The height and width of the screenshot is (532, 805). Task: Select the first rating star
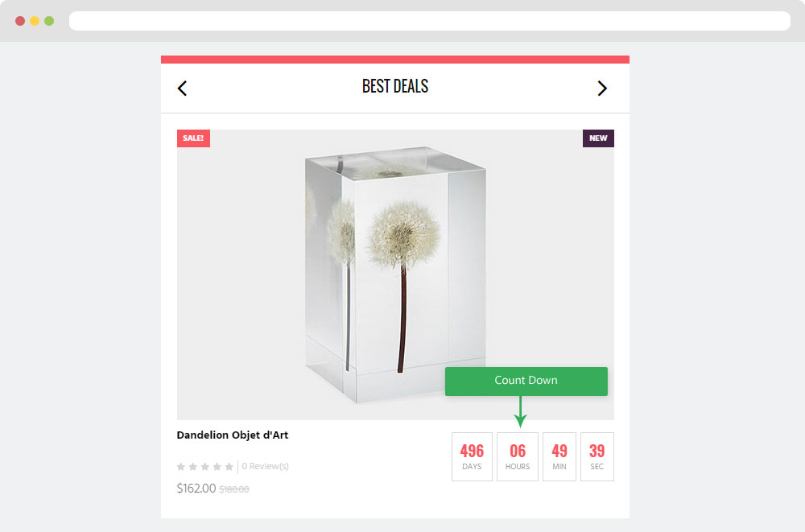[180, 466]
